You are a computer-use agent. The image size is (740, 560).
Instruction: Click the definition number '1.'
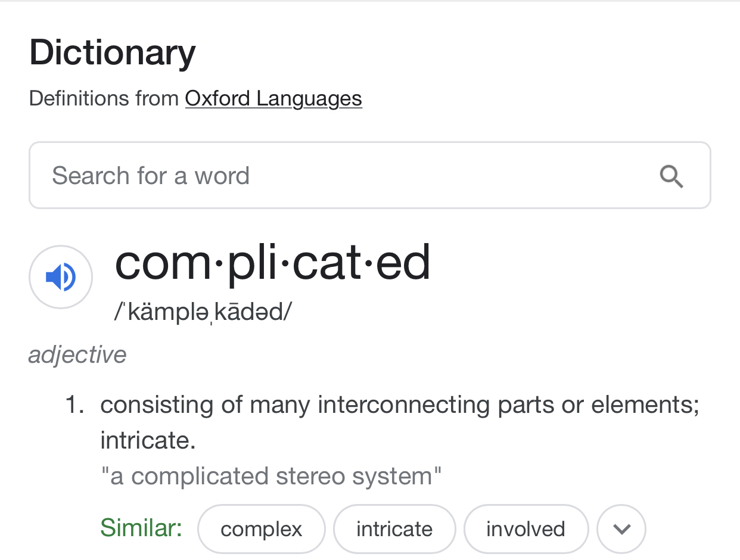(x=74, y=405)
